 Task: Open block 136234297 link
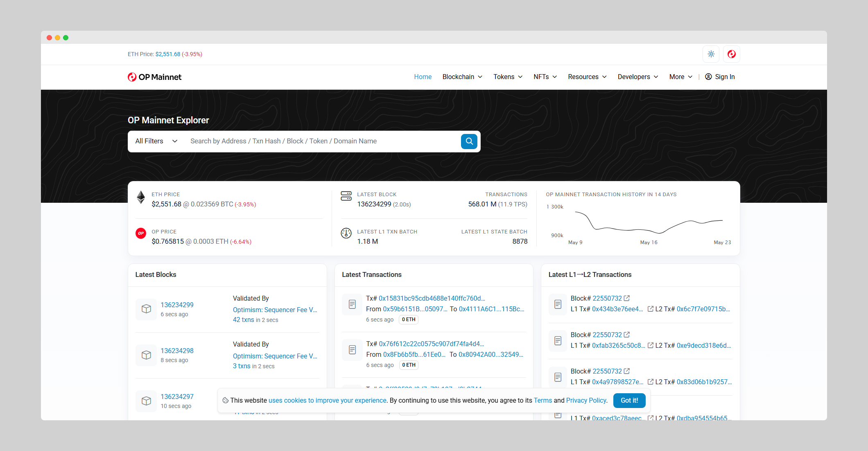coord(177,397)
